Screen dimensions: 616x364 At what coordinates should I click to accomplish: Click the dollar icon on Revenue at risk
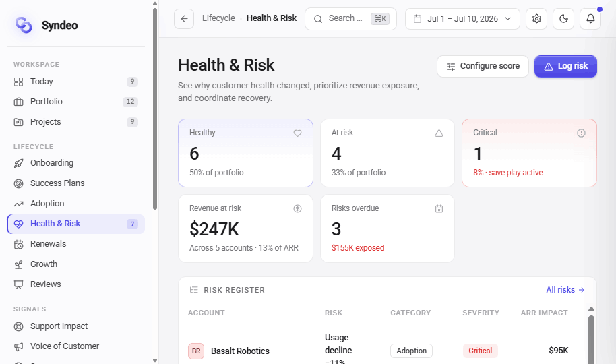pos(297,209)
